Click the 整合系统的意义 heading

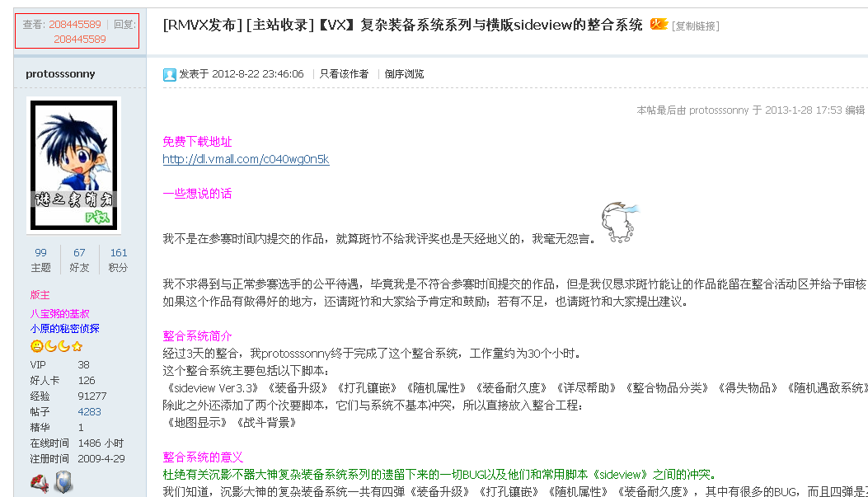[x=203, y=457]
